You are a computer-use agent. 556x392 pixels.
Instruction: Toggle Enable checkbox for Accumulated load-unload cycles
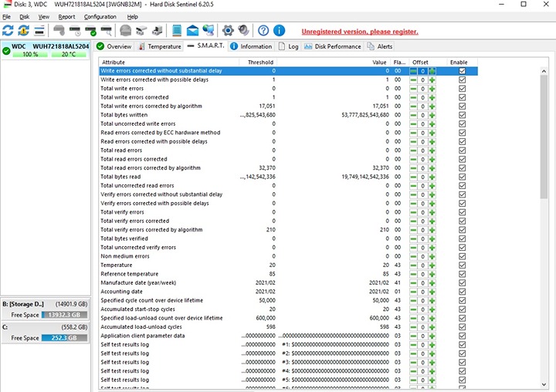(462, 327)
